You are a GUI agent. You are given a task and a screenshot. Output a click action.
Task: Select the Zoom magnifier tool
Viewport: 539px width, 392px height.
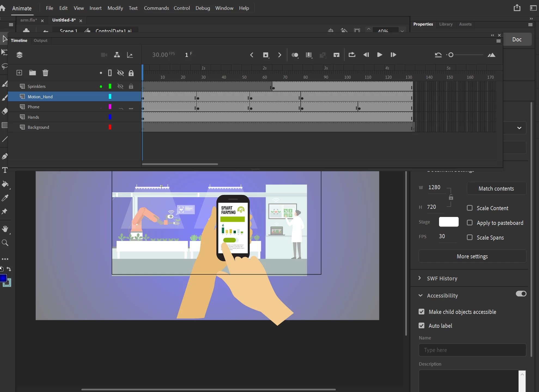pyautogui.click(x=5, y=243)
